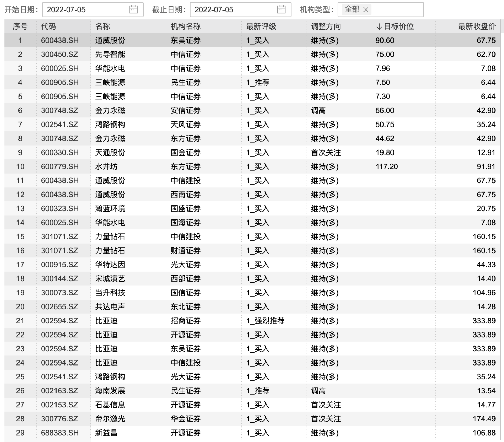This screenshot has height=442, width=504.
Task: Click the end date field 2022-07-05
Action: coord(240,9)
